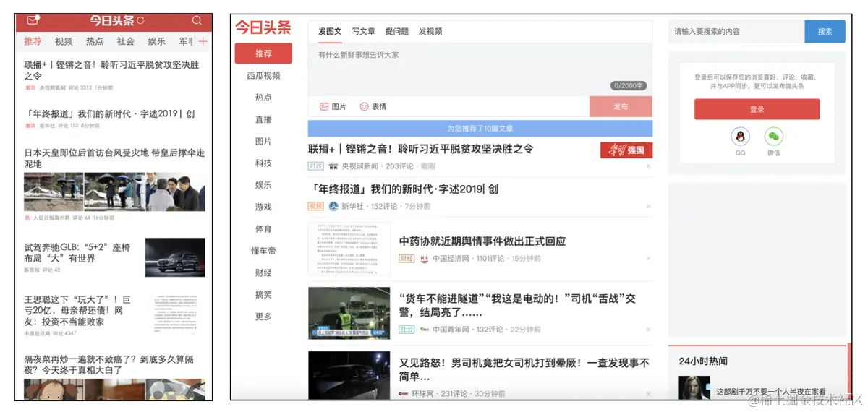Dismiss the 年终报道 article with its x icon
This screenshot has width=868, height=412.
(x=648, y=207)
